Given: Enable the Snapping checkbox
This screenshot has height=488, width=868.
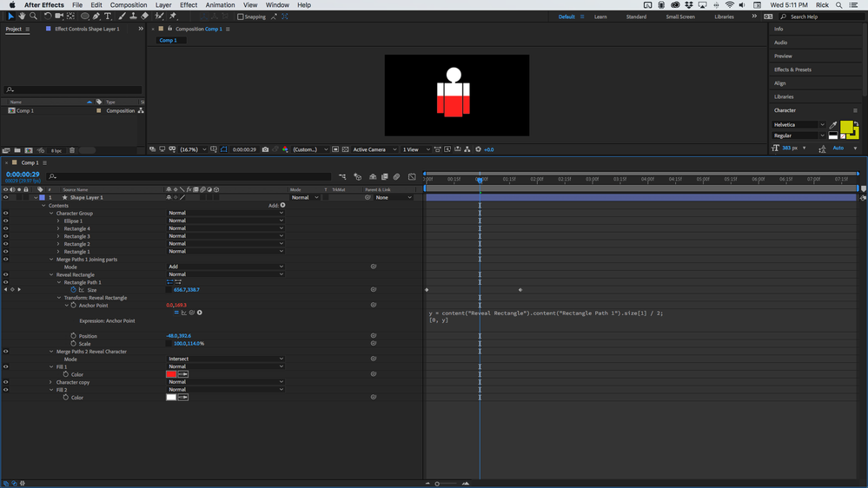Looking at the screenshot, I should tap(241, 16).
